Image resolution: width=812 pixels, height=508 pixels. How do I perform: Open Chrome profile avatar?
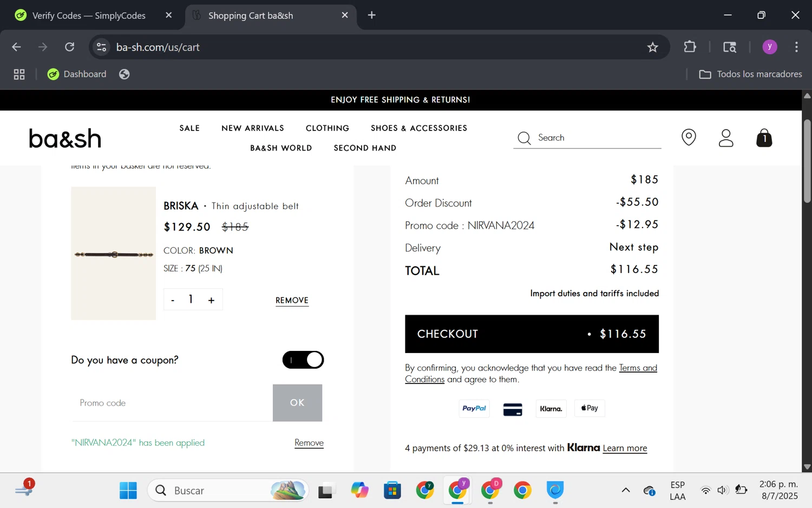pos(769,47)
